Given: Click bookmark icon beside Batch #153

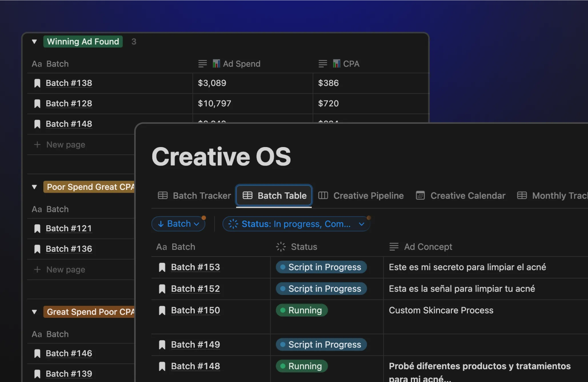Looking at the screenshot, I should 162,267.
